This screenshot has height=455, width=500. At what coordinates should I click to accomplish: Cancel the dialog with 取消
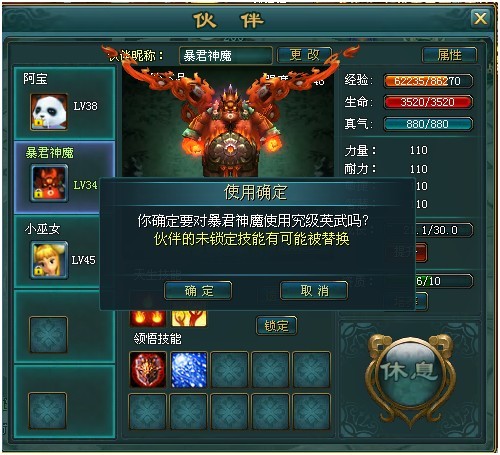[x=314, y=291]
